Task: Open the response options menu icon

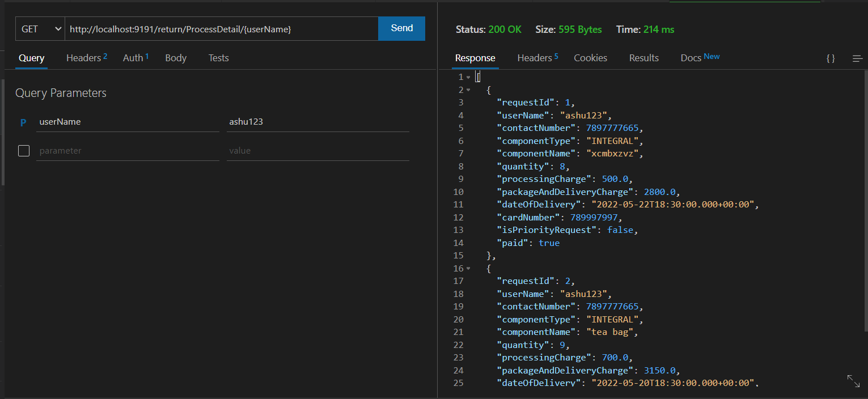Action: (x=857, y=58)
